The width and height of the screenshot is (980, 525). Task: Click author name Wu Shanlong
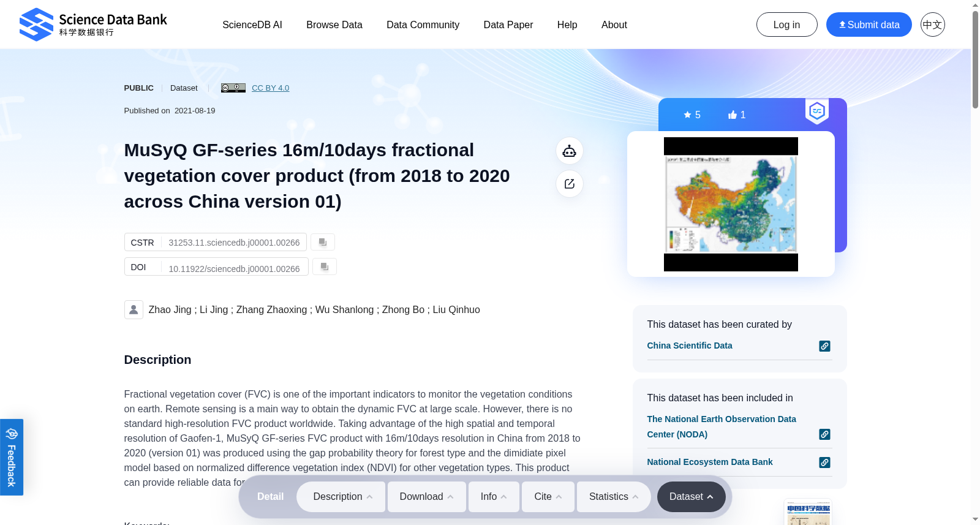pyautogui.click(x=344, y=310)
